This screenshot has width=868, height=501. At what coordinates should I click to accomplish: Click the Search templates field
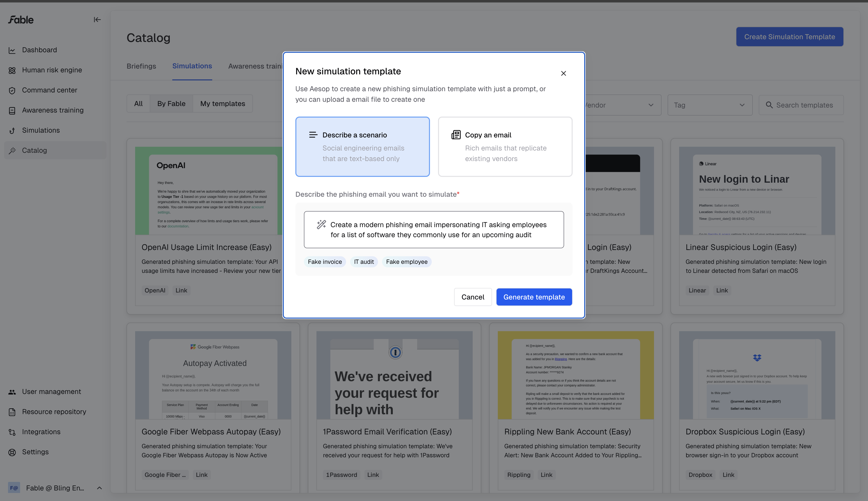coord(801,105)
